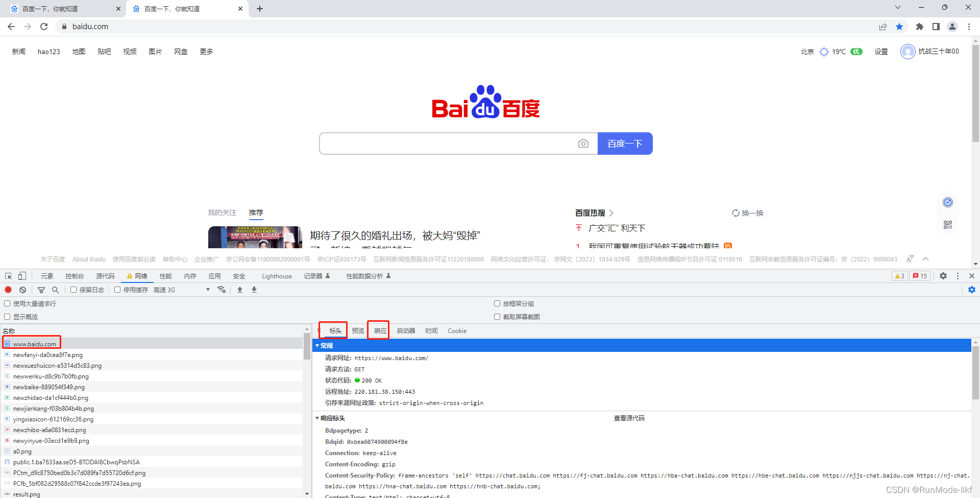Viewport: 980px width, 498px height.
Task: Open DevTools settings gear
Action: pos(943,276)
